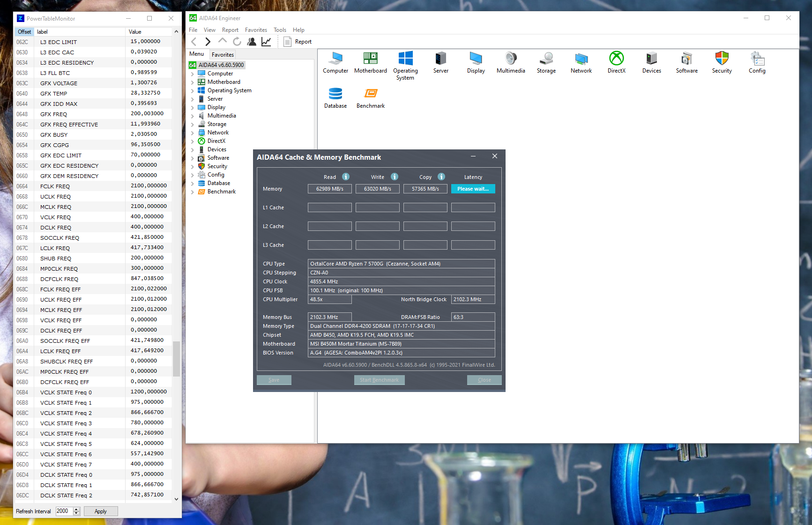812x525 pixels.
Task: Expand the Multimedia tree node
Action: pyautogui.click(x=192, y=116)
